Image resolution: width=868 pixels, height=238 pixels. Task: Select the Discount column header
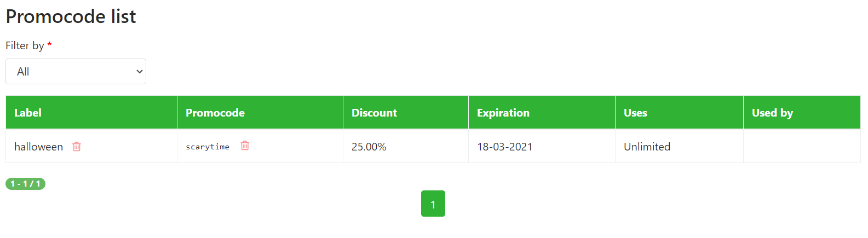[x=374, y=113]
